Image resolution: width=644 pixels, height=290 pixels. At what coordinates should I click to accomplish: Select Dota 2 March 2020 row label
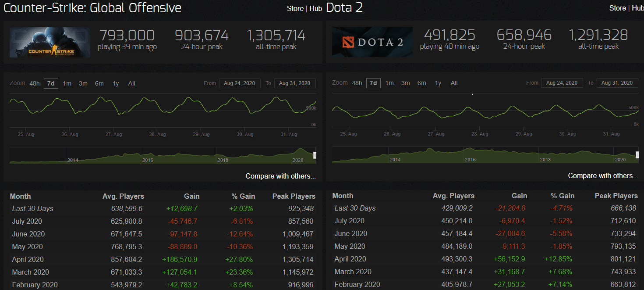353,272
